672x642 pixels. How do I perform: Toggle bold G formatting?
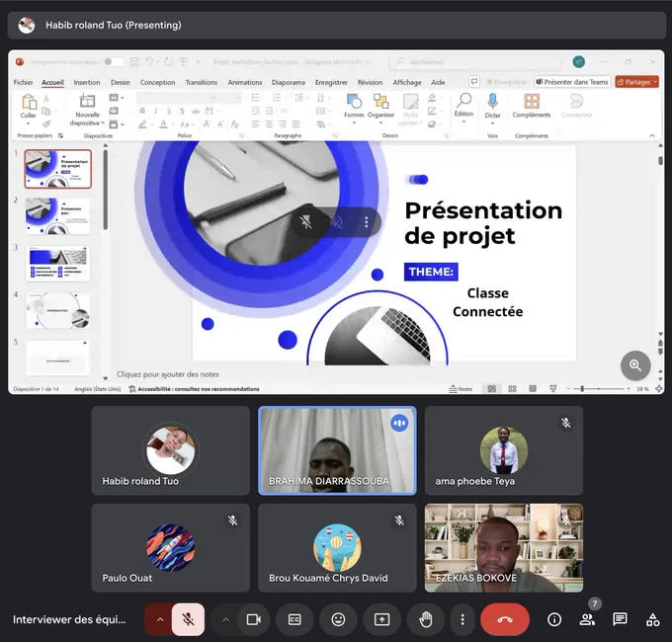tap(142, 111)
